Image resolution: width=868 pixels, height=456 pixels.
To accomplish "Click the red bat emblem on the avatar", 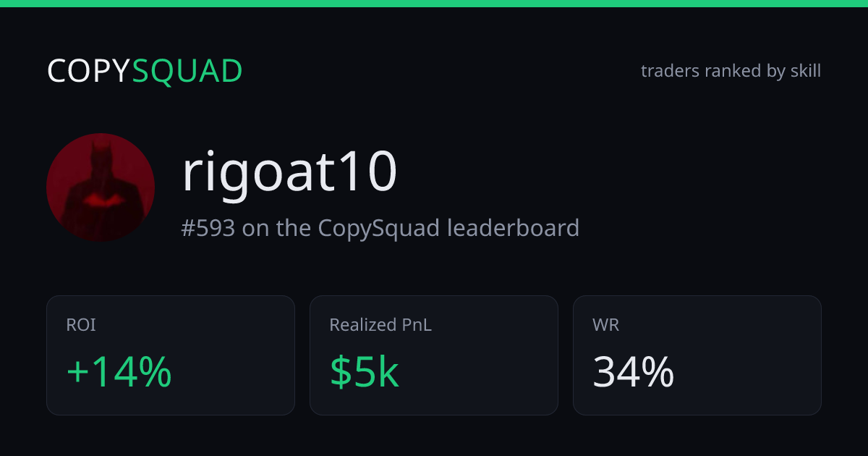I will point(101,199).
